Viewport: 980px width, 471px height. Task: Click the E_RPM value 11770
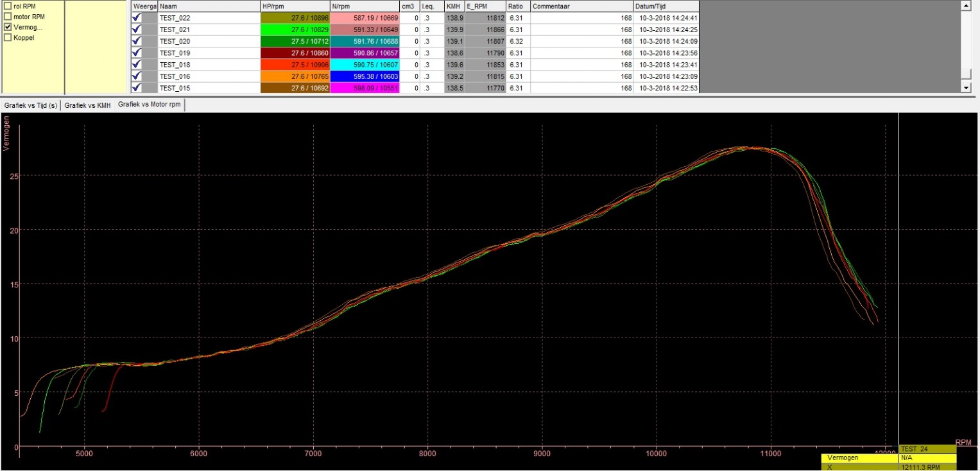coord(486,87)
